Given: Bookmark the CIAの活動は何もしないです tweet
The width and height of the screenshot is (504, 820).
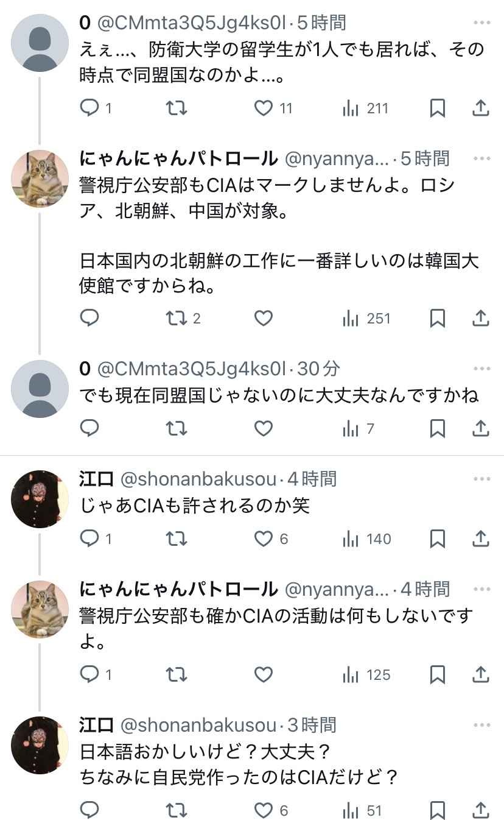Looking at the screenshot, I should [x=437, y=675].
